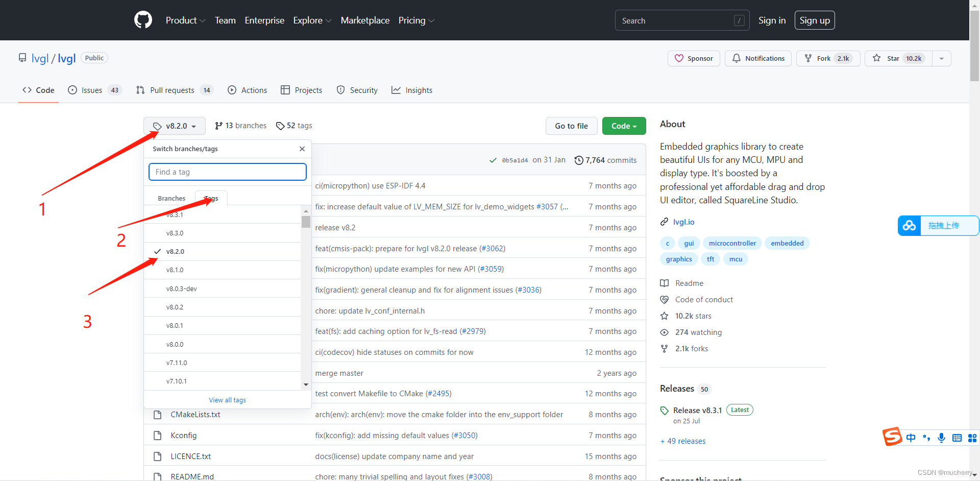Focus the GitHub search box
This screenshot has width=980, height=481.
pyautogui.click(x=682, y=20)
